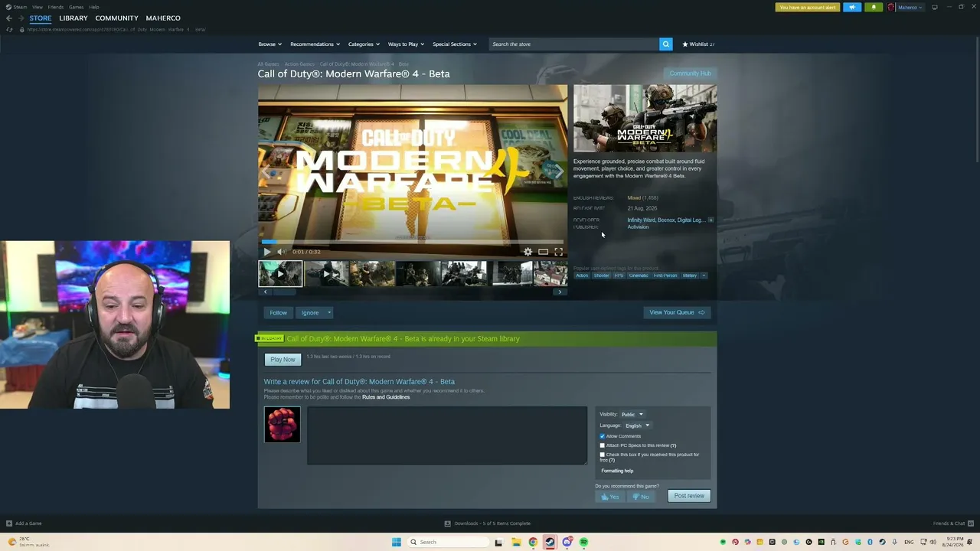The image size is (980, 551).
Task: Select the first trailer thumbnail in strip
Action: coord(280,273)
